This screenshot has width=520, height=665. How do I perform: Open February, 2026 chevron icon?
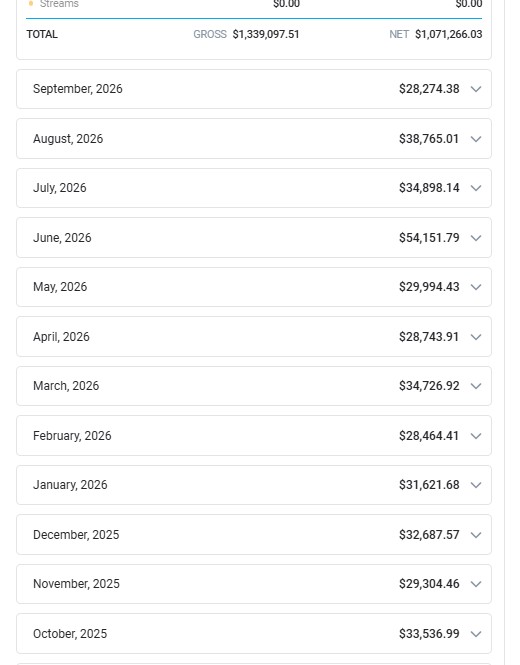476,436
